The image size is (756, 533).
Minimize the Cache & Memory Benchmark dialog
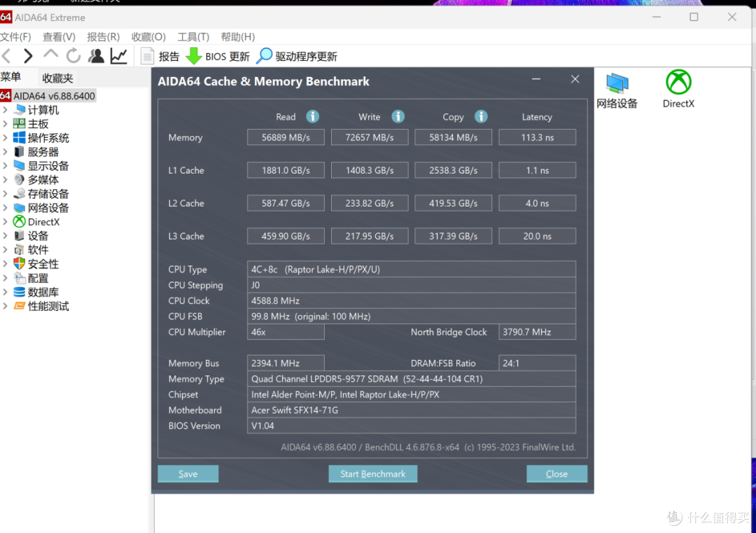pos(536,79)
